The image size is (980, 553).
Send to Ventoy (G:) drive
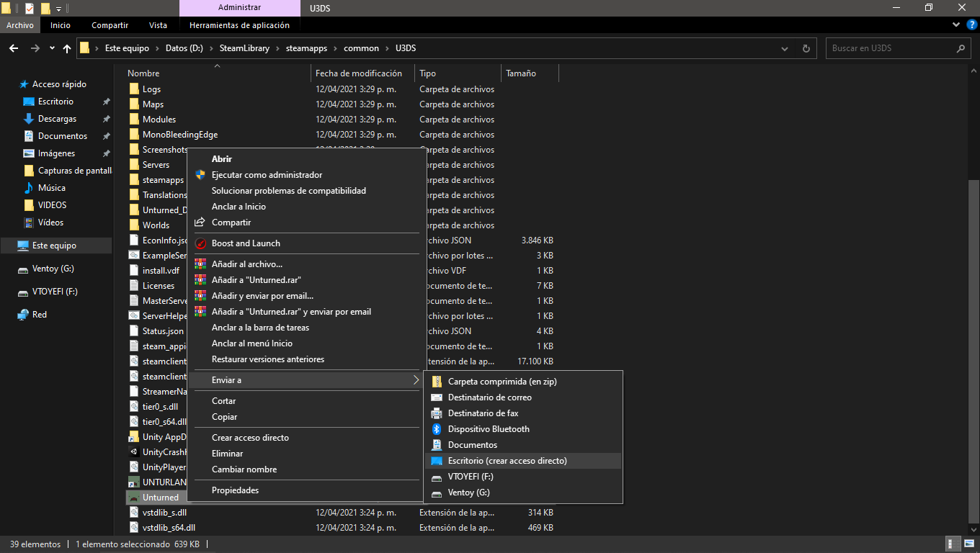click(x=469, y=493)
